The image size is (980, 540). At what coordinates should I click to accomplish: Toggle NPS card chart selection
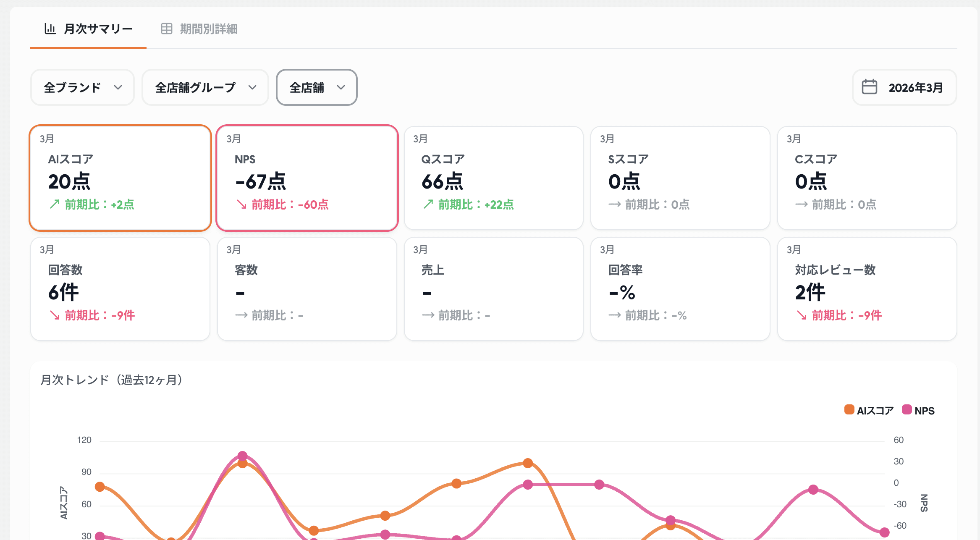click(x=307, y=178)
